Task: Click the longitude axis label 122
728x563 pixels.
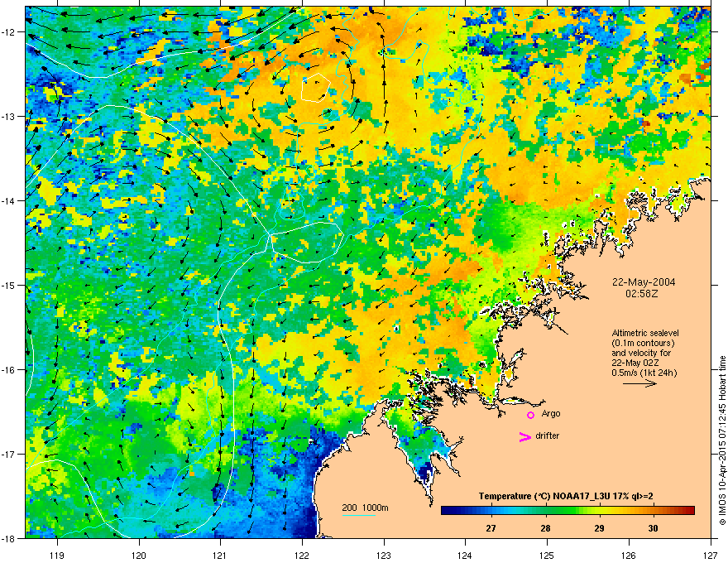Action: (x=302, y=555)
